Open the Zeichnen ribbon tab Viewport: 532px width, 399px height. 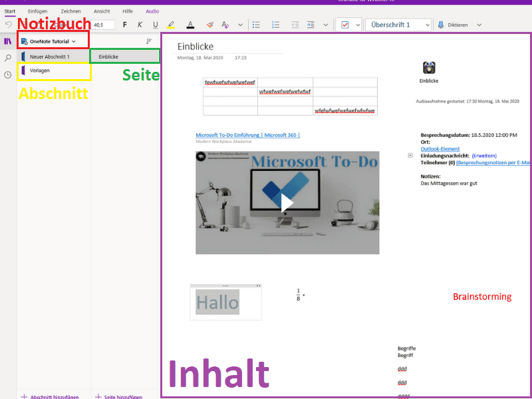71,11
